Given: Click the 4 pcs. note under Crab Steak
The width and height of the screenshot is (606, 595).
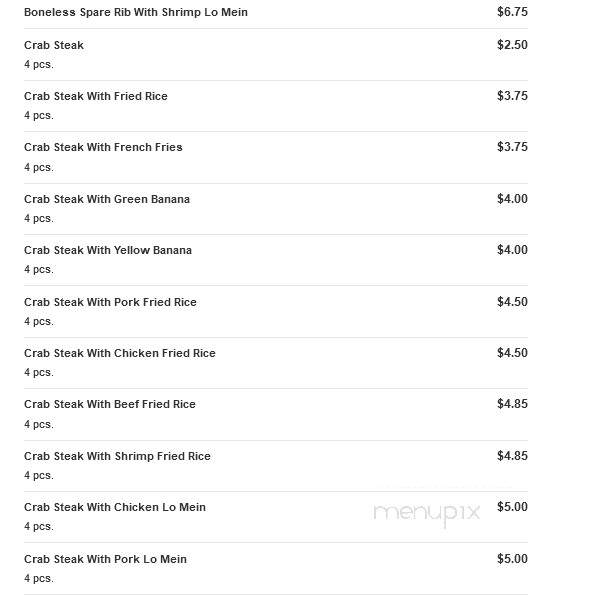Looking at the screenshot, I should tap(39, 65).
